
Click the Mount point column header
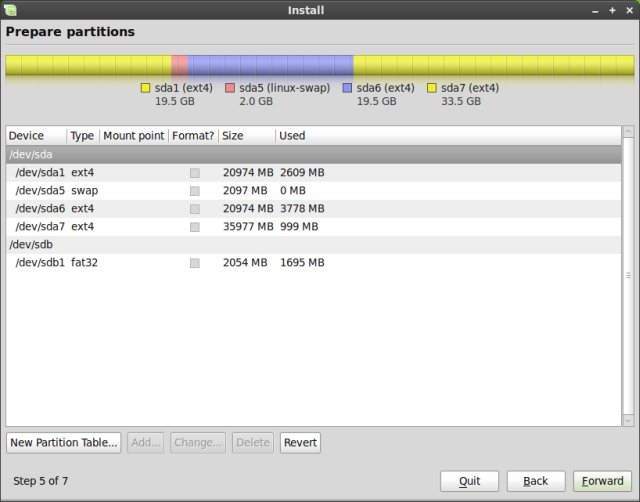(134, 136)
